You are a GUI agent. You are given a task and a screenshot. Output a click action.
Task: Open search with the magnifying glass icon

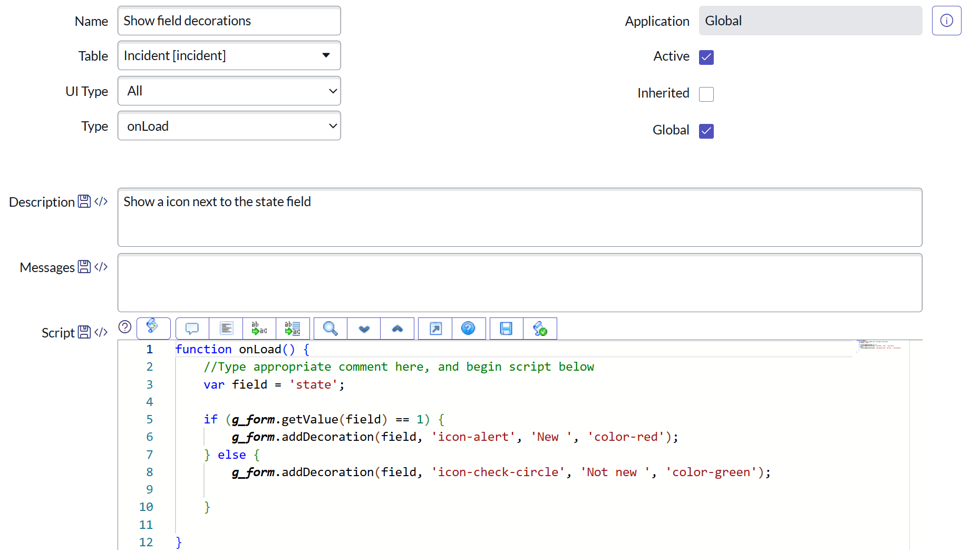(x=331, y=329)
